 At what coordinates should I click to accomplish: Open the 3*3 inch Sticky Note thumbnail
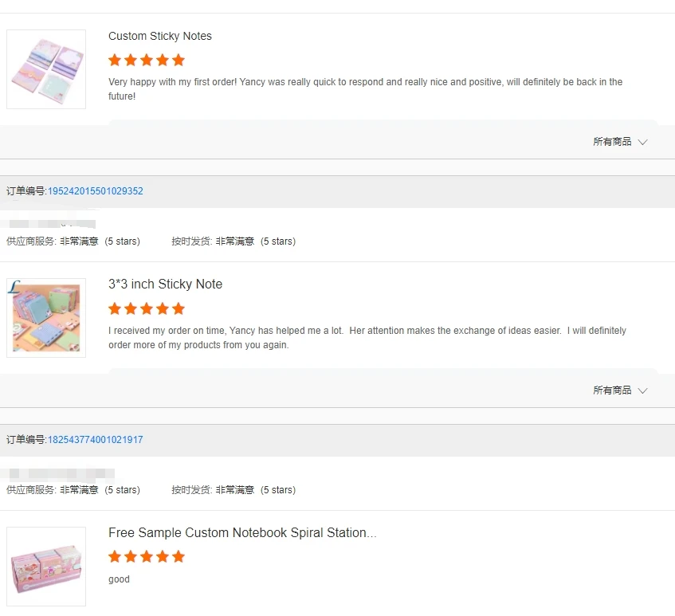click(x=46, y=318)
